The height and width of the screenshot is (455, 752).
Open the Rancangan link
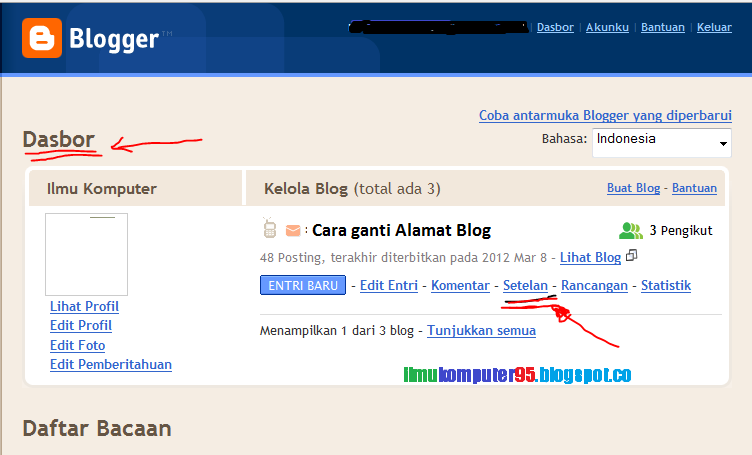tap(594, 285)
